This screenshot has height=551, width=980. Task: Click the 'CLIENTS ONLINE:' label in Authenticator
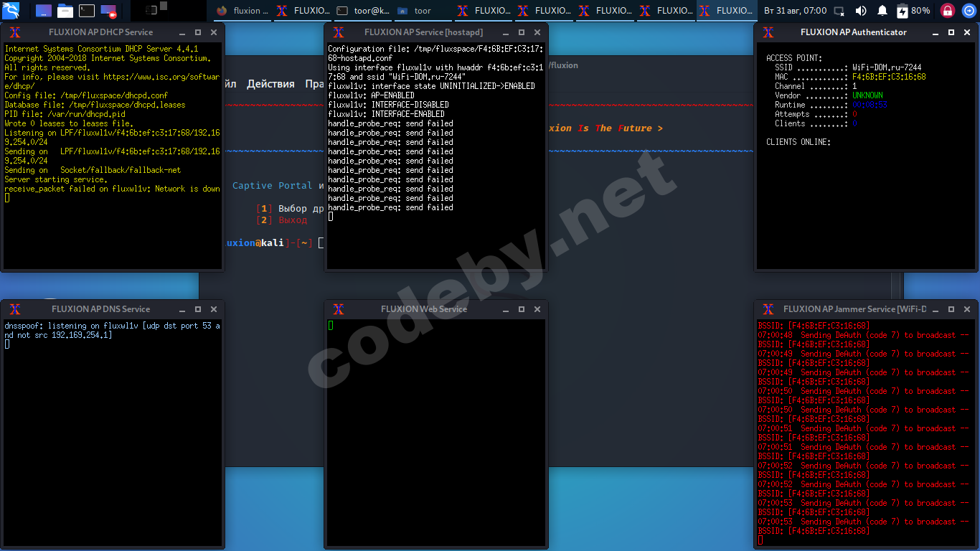(798, 142)
